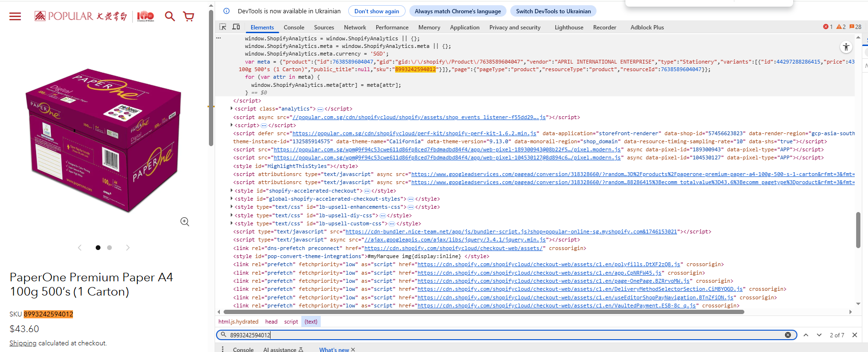Open site search magnifier icon
The image size is (868, 352).
[170, 17]
